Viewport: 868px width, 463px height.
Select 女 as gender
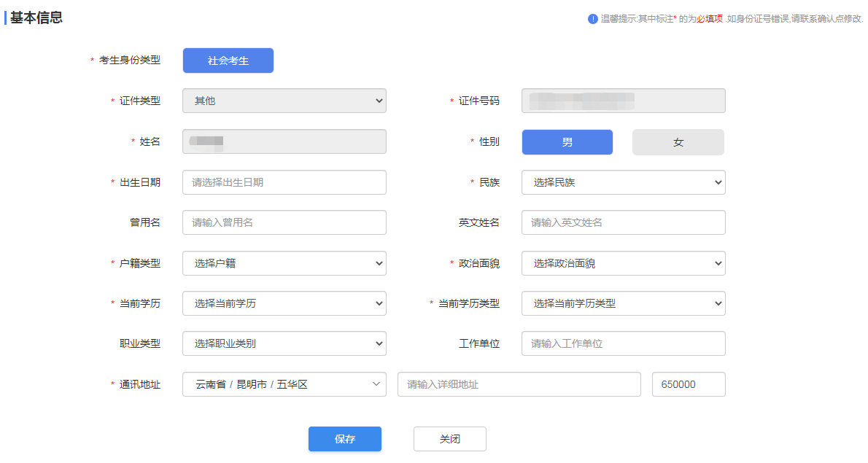point(678,142)
